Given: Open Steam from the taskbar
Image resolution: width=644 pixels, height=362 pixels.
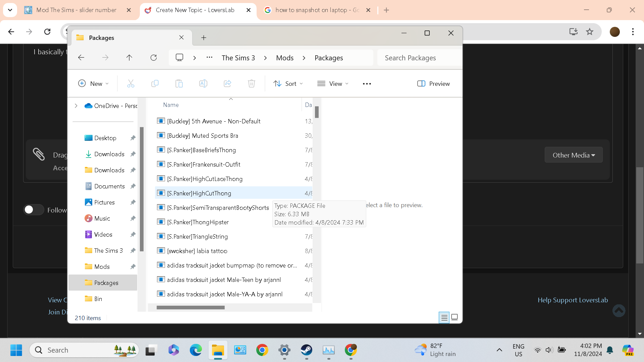Looking at the screenshot, I should click(307, 350).
